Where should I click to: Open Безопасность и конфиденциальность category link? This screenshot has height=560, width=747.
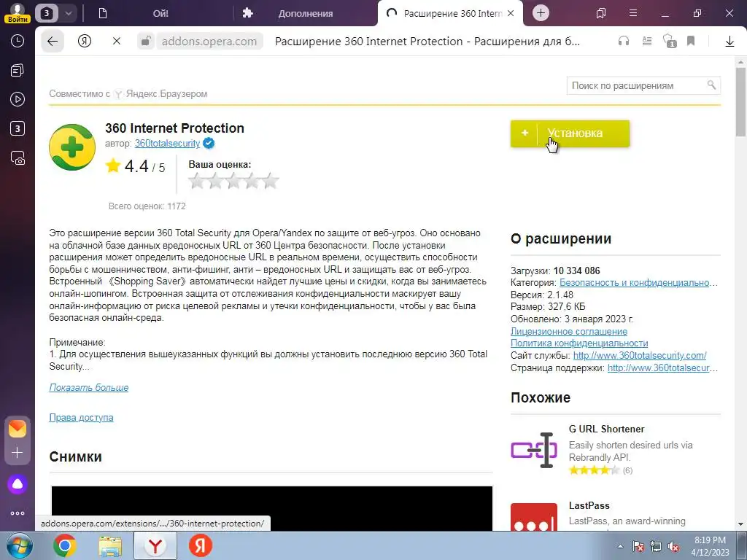(638, 283)
